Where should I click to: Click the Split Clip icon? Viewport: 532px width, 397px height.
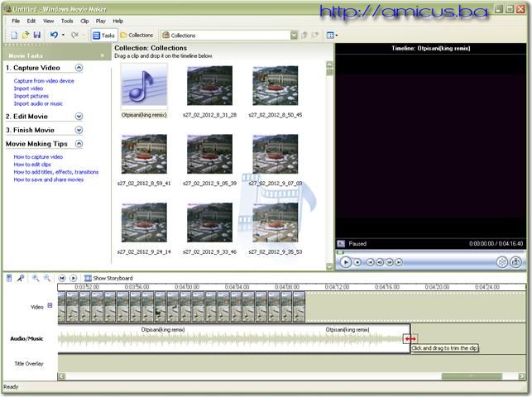coord(502,262)
